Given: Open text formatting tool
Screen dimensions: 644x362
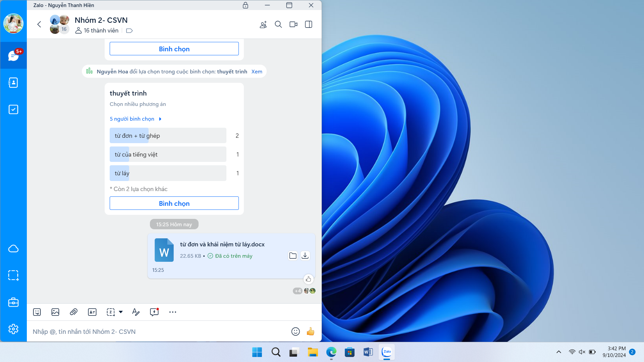Looking at the screenshot, I should [136, 312].
